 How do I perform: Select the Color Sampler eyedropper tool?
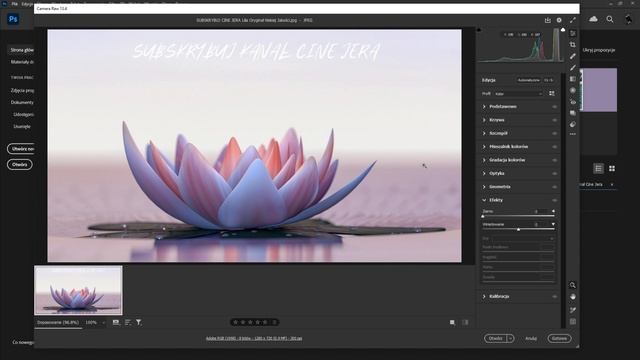coord(573,310)
